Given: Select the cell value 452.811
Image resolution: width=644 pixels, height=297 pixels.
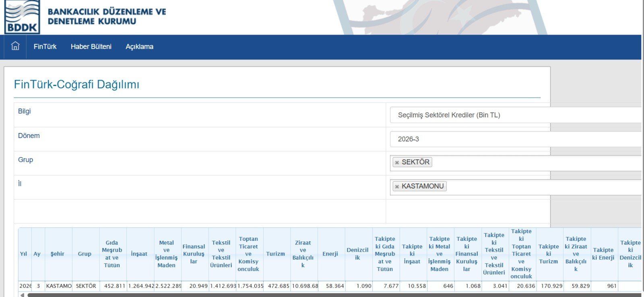Looking at the screenshot, I should 113,286.
